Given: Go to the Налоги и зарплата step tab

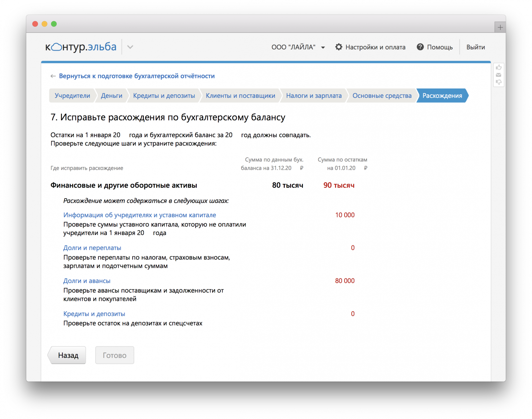Looking at the screenshot, I should coord(314,96).
